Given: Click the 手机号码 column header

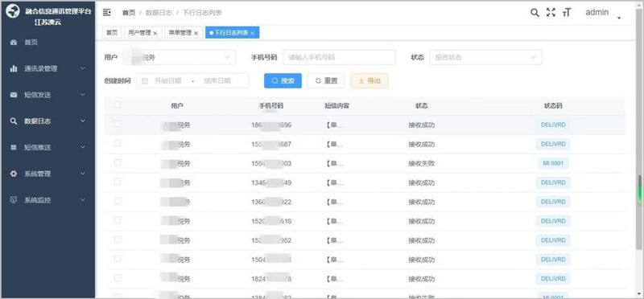Looking at the screenshot, I should 271,106.
